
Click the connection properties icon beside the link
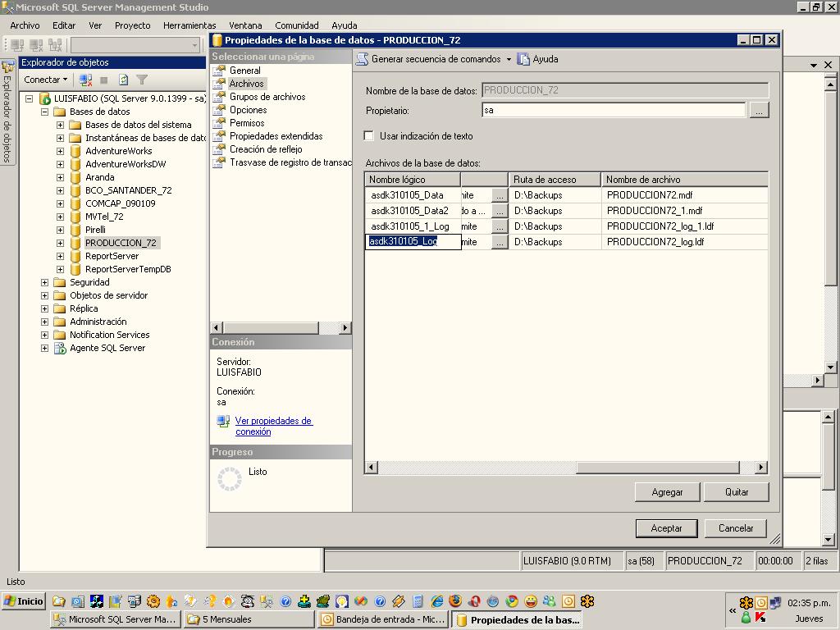(x=223, y=421)
